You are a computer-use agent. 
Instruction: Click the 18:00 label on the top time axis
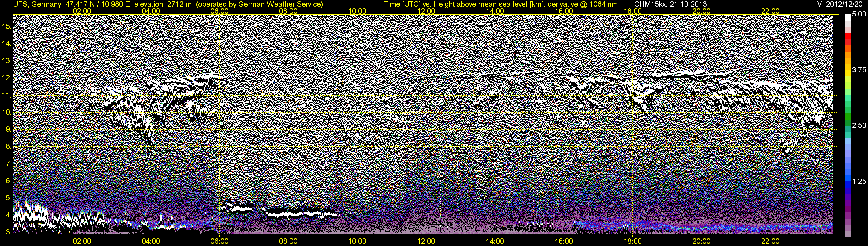633,11
